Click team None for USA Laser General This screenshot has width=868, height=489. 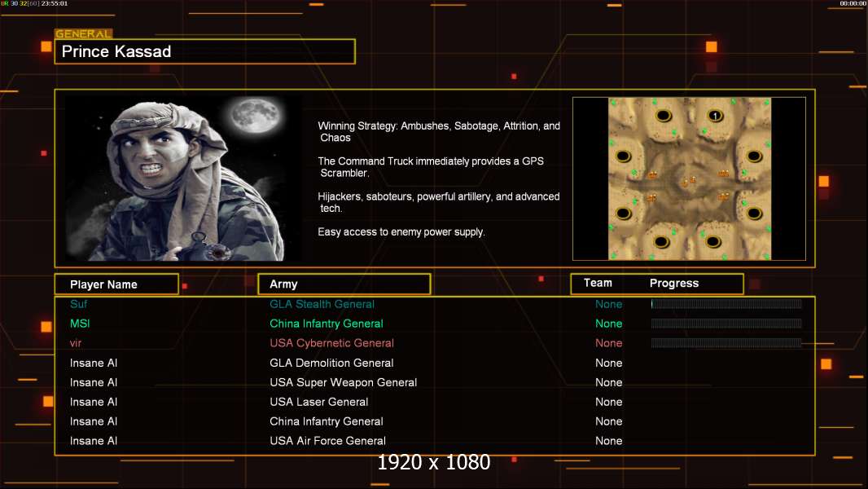[x=608, y=402]
